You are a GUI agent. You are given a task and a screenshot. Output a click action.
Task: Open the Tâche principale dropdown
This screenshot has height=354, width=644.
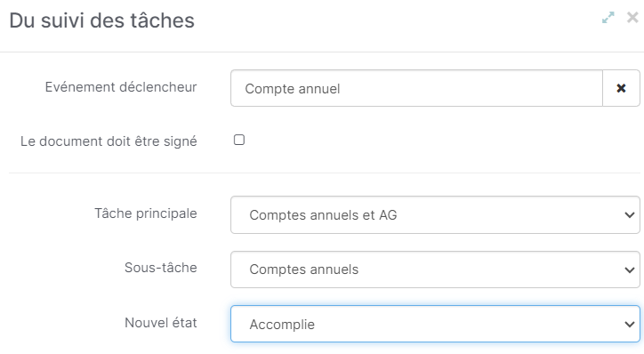click(435, 214)
